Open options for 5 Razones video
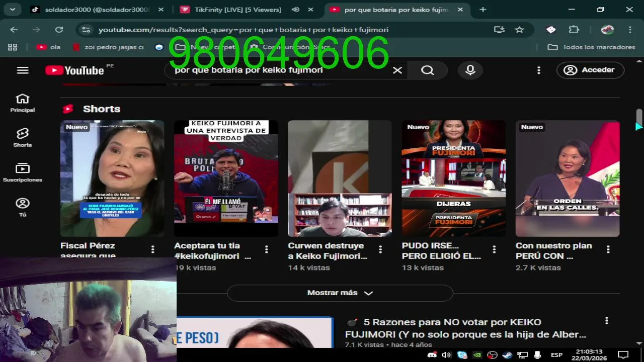 pos(607,321)
